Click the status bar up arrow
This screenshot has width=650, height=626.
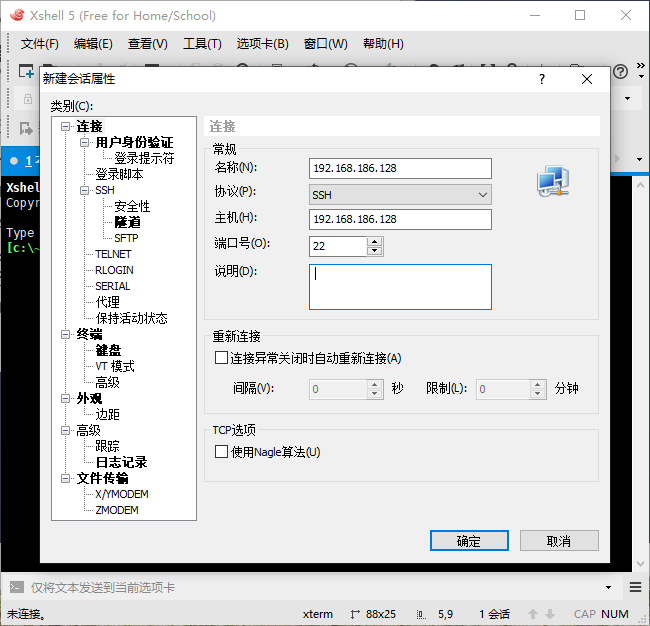pos(533,614)
